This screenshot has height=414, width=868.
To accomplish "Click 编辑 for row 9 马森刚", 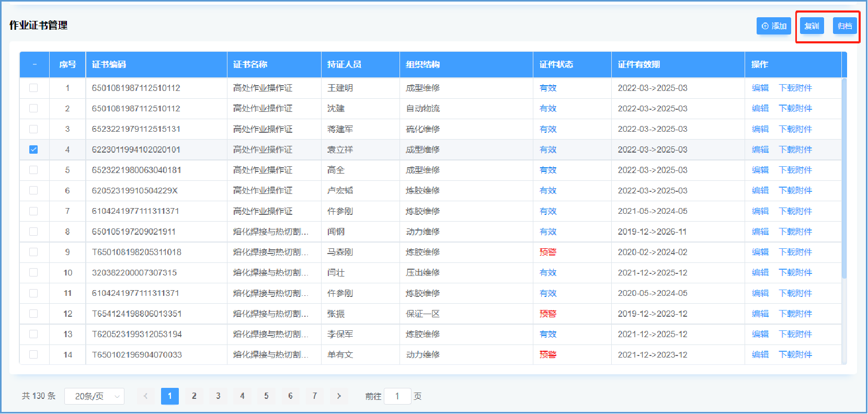I will (x=760, y=252).
